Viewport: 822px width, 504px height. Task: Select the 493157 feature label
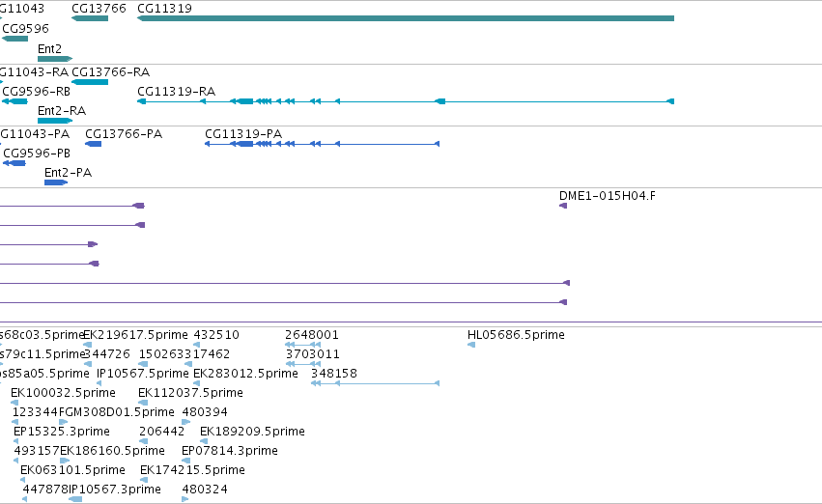tap(37, 451)
